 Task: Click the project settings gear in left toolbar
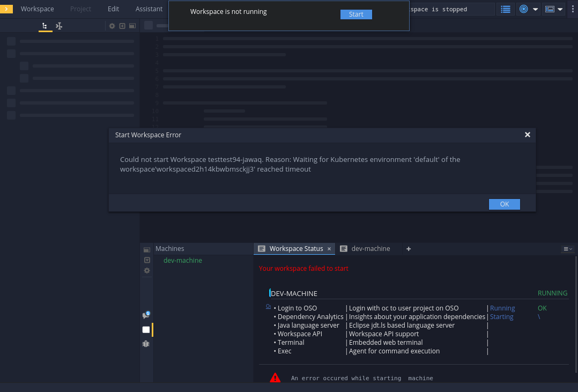click(112, 25)
